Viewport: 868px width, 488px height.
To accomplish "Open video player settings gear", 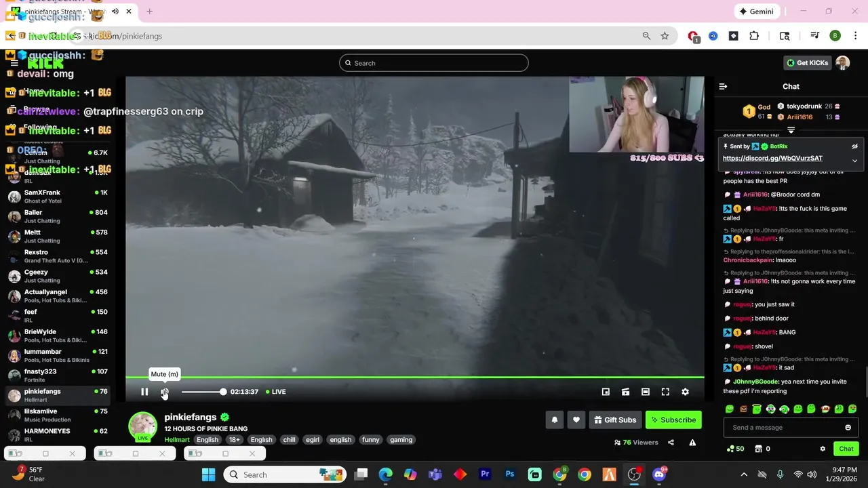I will point(685,392).
